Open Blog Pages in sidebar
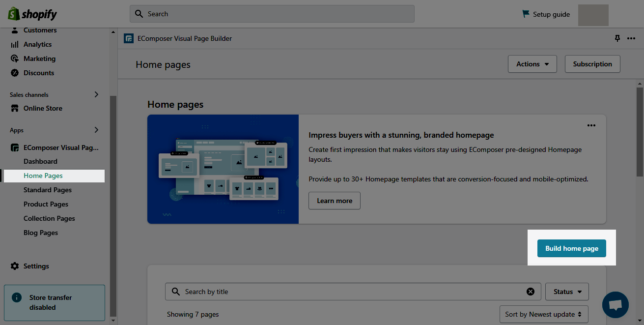The width and height of the screenshot is (644, 325). [41, 233]
